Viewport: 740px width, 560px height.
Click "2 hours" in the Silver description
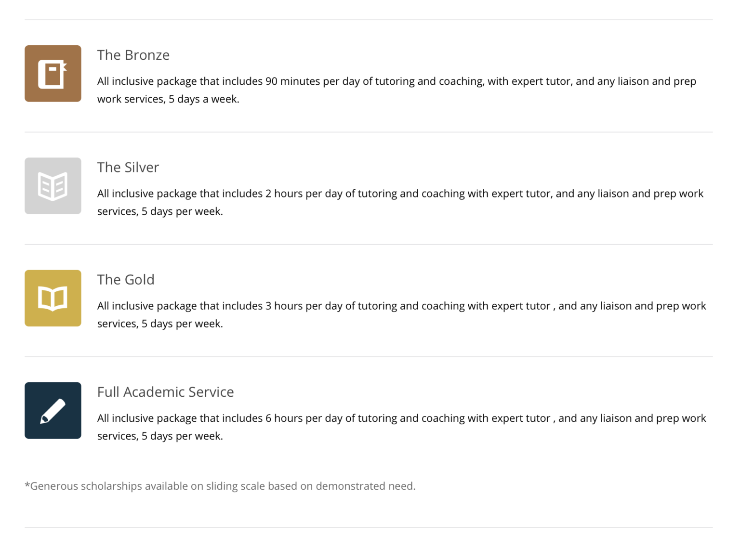tap(284, 194)
